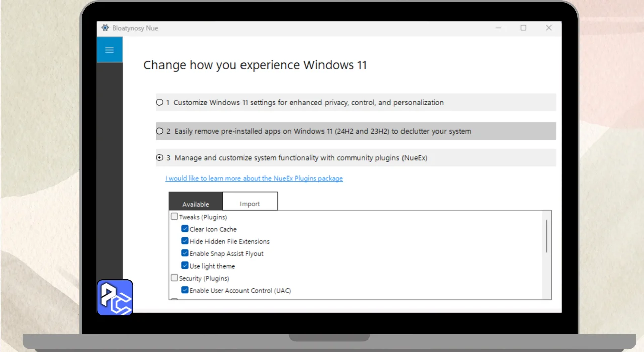Uncheck Enable Snap Assist Flyout

click(185, 253)
